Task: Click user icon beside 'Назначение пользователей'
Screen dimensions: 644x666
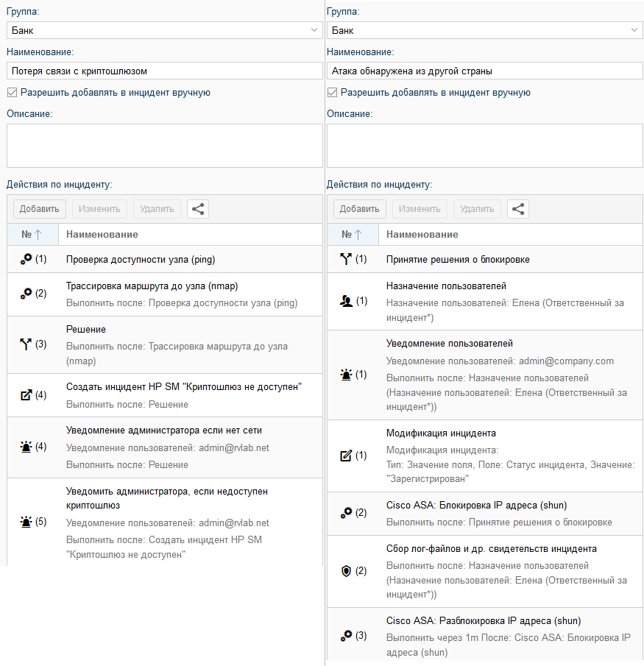Action: [346, 301]
